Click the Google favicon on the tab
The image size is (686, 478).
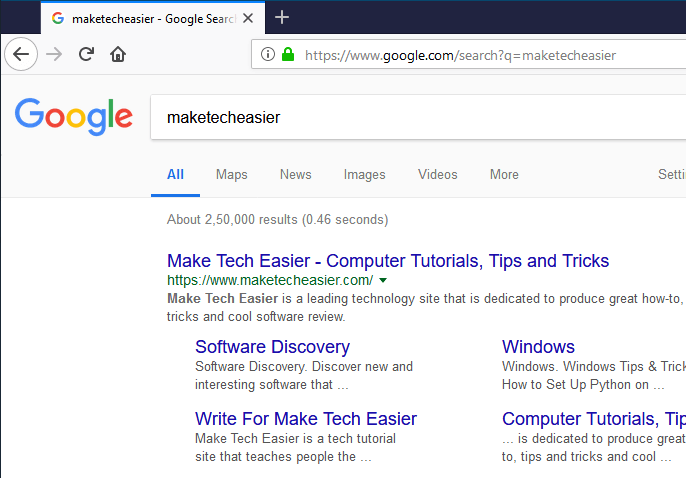coord(58,18)
